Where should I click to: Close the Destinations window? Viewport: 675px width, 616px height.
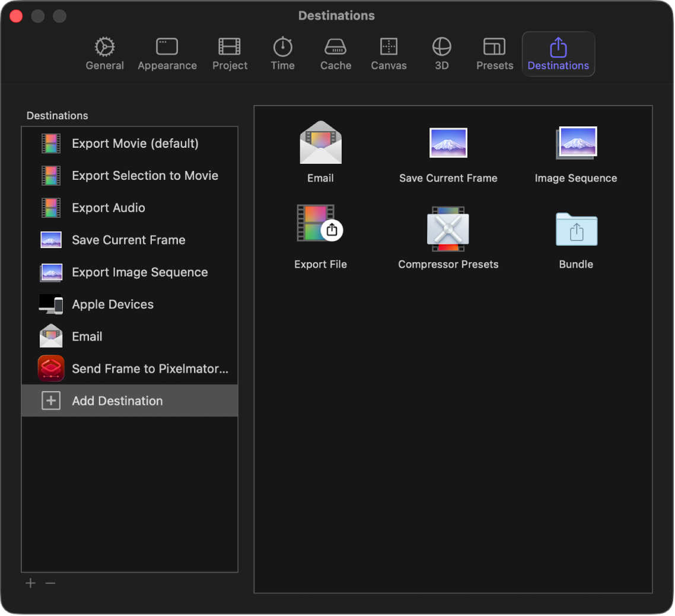[17, 16]
